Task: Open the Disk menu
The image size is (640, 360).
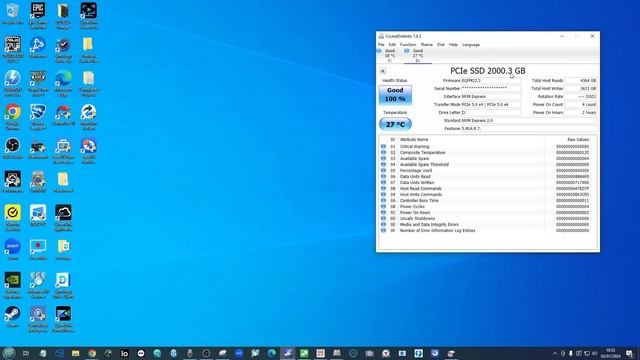Action: pos(441,44)
